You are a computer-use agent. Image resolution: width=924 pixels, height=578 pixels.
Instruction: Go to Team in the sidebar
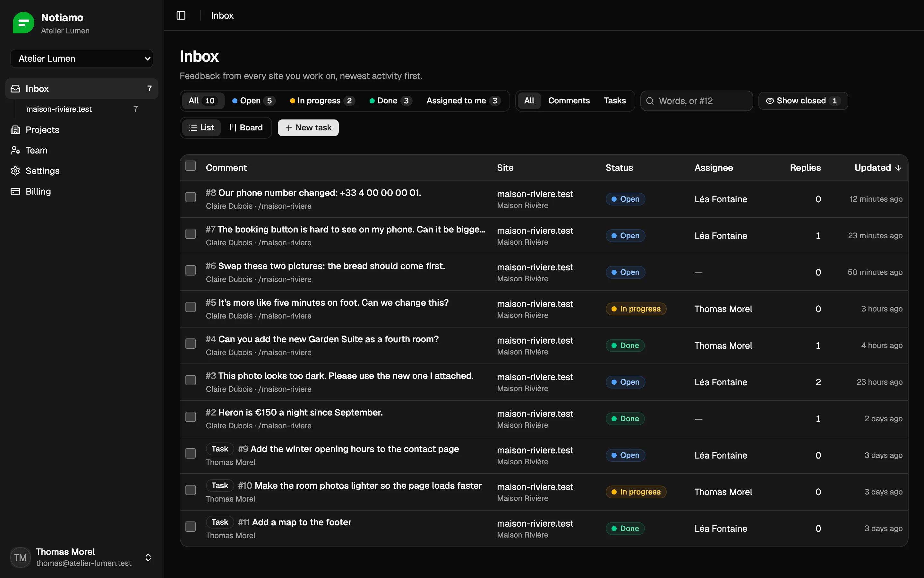click(x=82, y=150)
